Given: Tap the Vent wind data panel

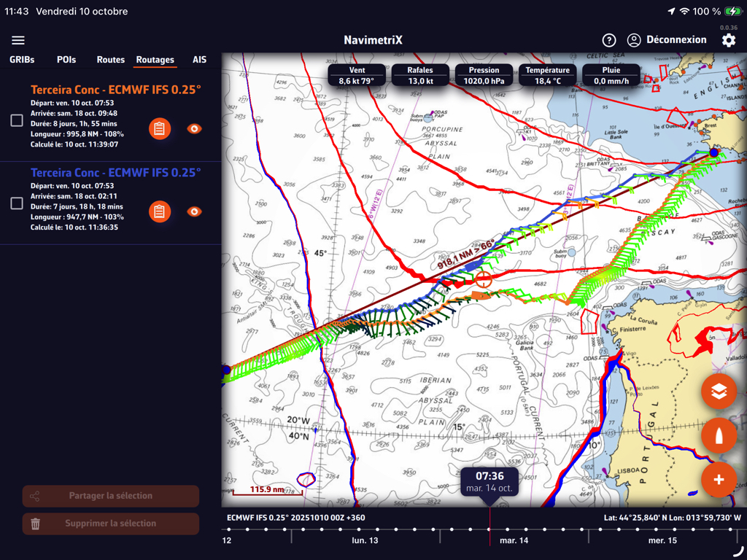Looking at the screenshot, I should point(357,76).
